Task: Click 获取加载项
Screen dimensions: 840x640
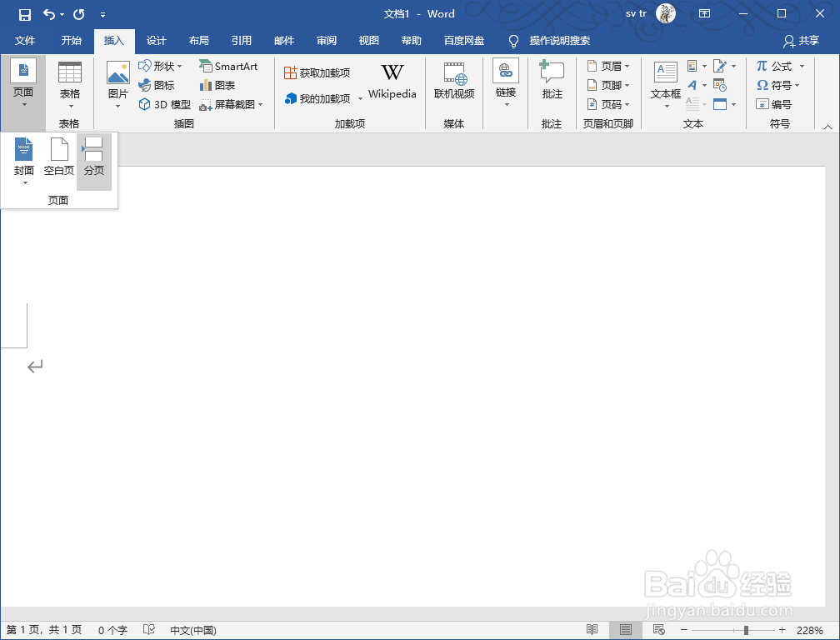Action: 317,72
